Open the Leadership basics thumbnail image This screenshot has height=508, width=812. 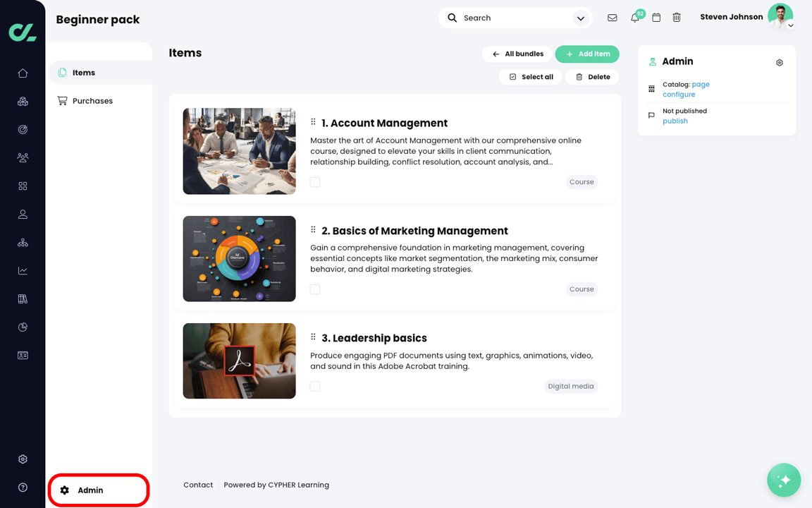(239, 361)
